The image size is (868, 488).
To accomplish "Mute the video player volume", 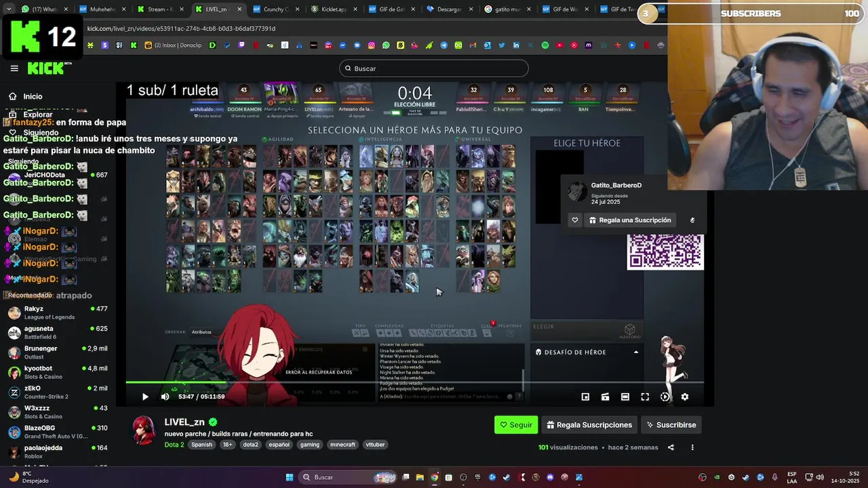I will [165, 397].
